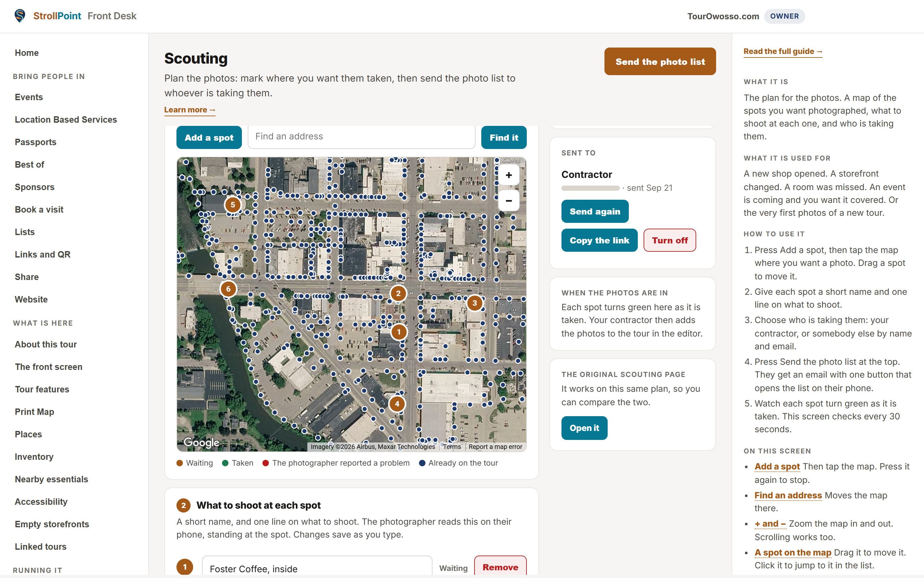The width and height of the screenshot is (924, 578).
Task: Click TourOwosso.com account name
Action: click(723, 16)
